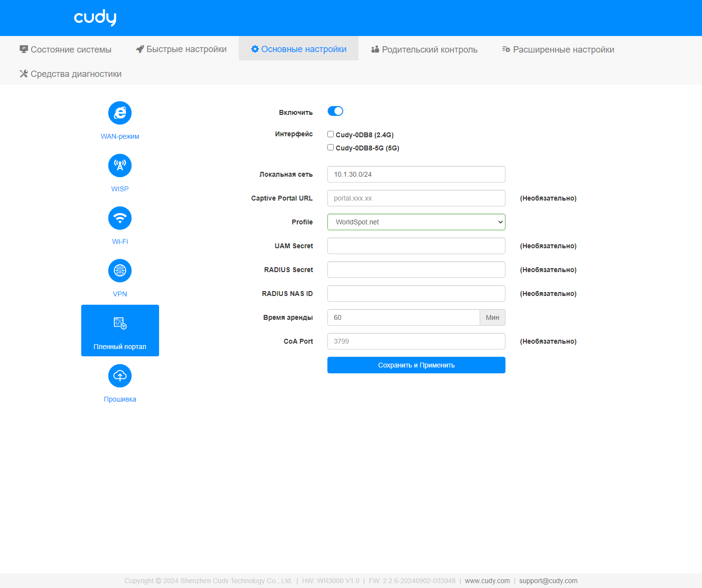Image resolution: width=702 pixels, height=588 pixels.
Task: Click the Cudy-0DB8 (2.4G) label text
Action: 364,135
